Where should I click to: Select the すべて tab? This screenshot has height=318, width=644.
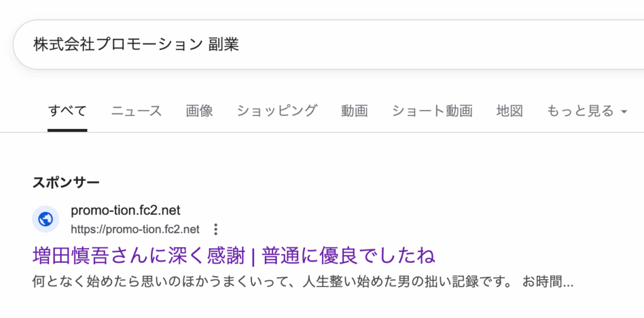67,111
